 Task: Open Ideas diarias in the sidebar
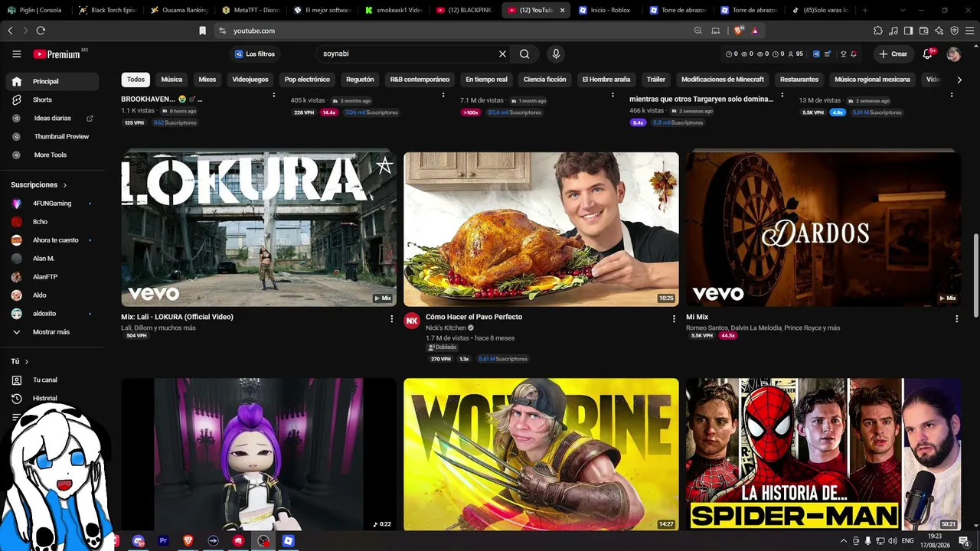pyautogui.click(x=52, y=118)
